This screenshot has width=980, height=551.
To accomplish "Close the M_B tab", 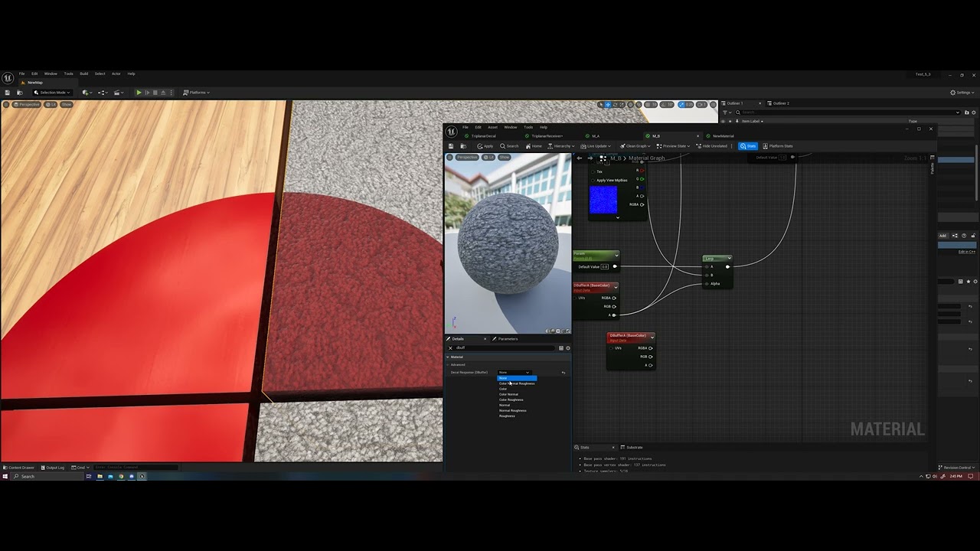I will pyautogui.click(x=697, y=136).
